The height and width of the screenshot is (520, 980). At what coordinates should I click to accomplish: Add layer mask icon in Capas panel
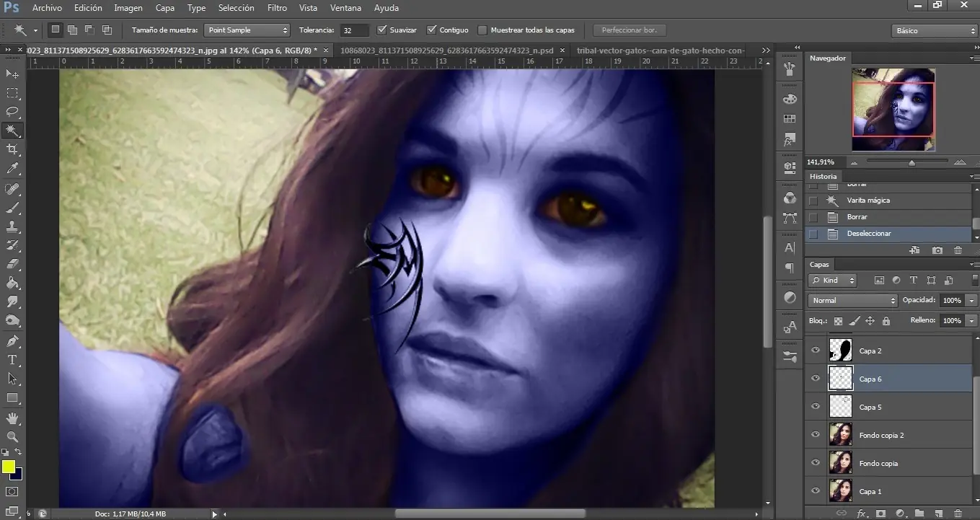(880, 514)
